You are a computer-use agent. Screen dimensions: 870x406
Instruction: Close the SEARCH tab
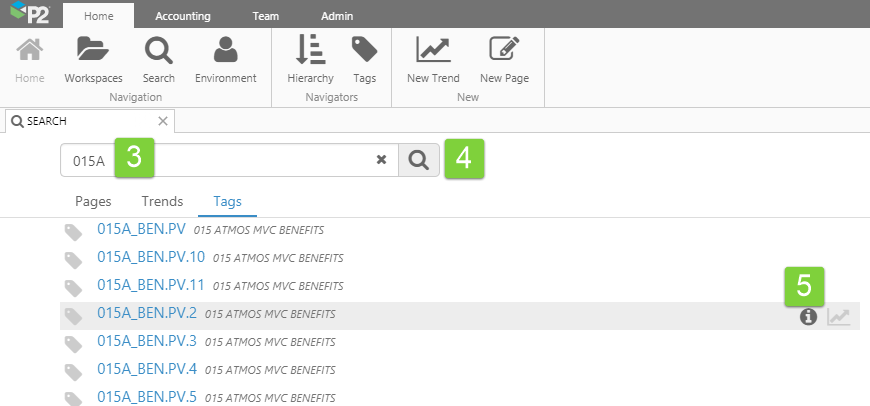pos(163,121)
